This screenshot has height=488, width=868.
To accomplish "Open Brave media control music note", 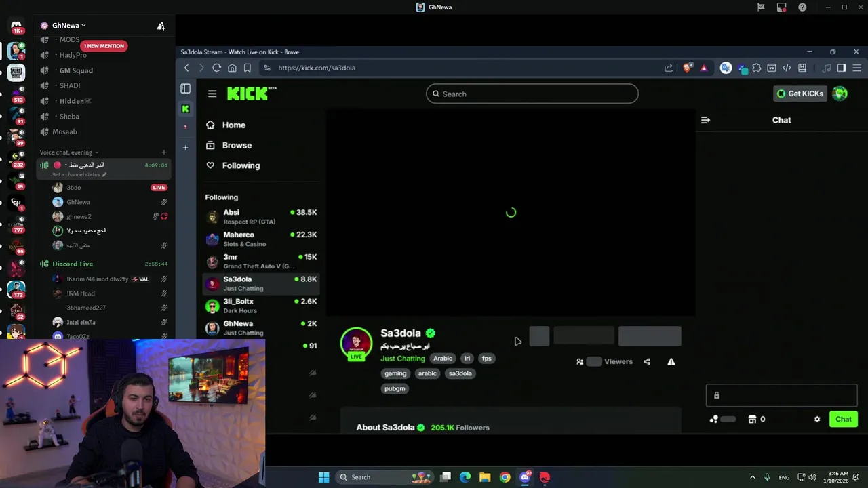I will click(826, 68).
